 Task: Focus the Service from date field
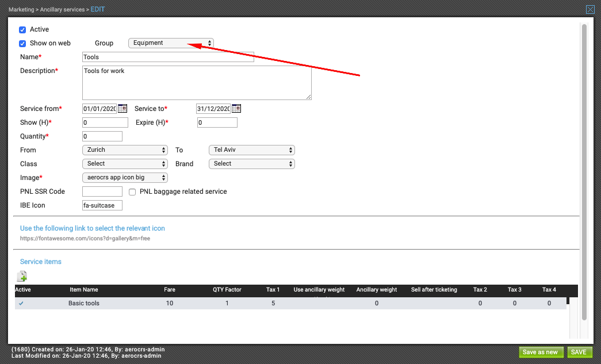tap(99, 109)
